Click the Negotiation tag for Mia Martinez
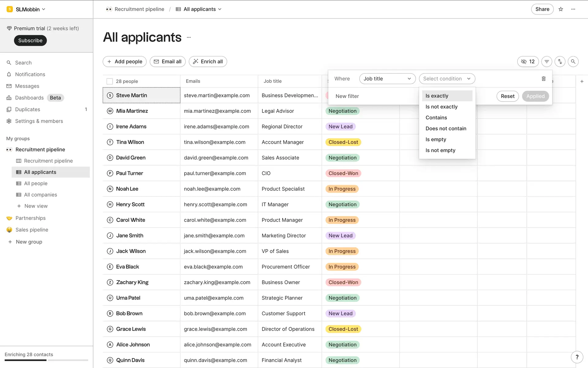This screenshot has height=368, width=588. coord(342,111)
